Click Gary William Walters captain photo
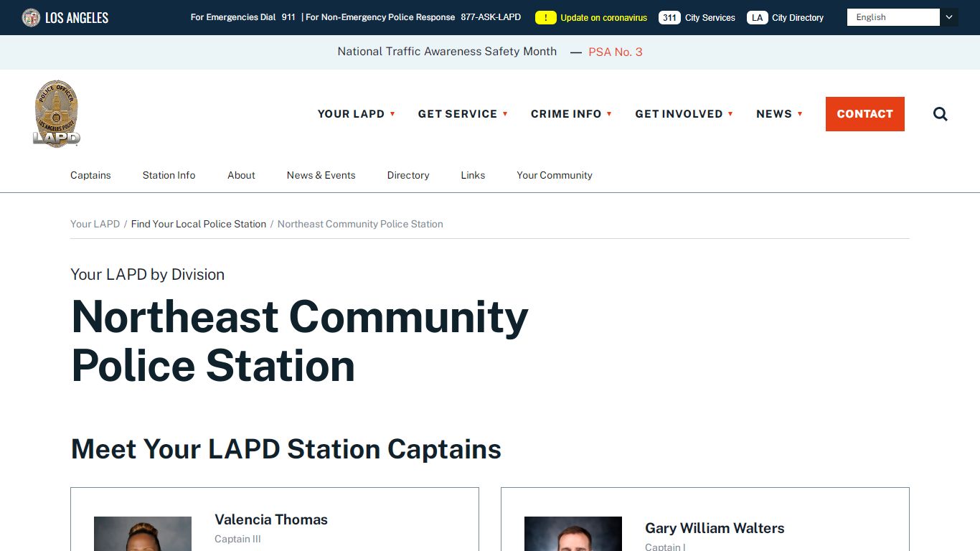Screen dimensions: 980x551 [x=573, y=534]
